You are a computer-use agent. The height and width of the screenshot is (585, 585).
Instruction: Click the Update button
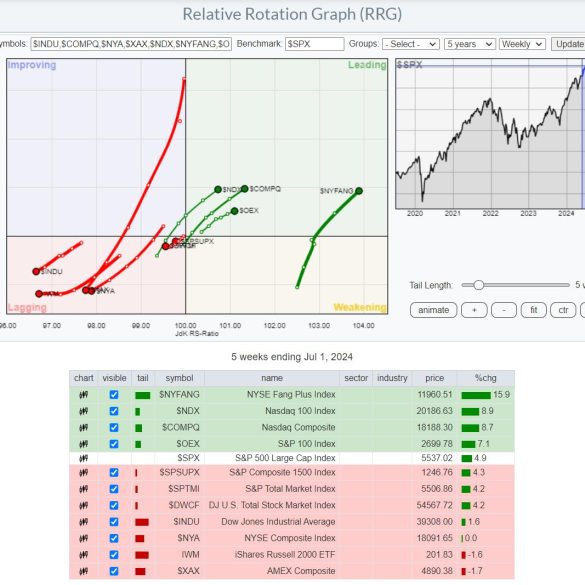[x=568, y=44]
